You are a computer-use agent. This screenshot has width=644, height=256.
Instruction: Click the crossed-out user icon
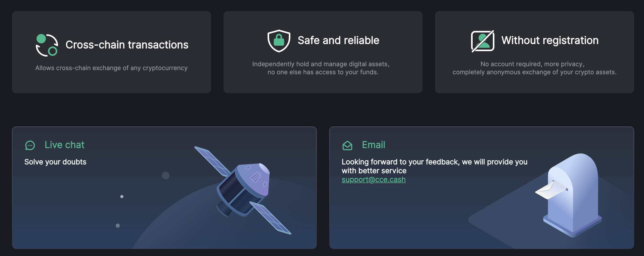482,41
